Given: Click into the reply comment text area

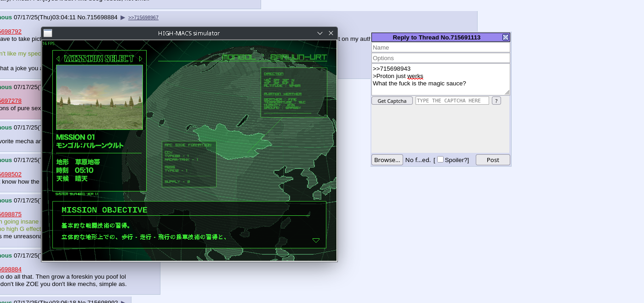Looking at the screenshot, I should click(x=441, y=79).
